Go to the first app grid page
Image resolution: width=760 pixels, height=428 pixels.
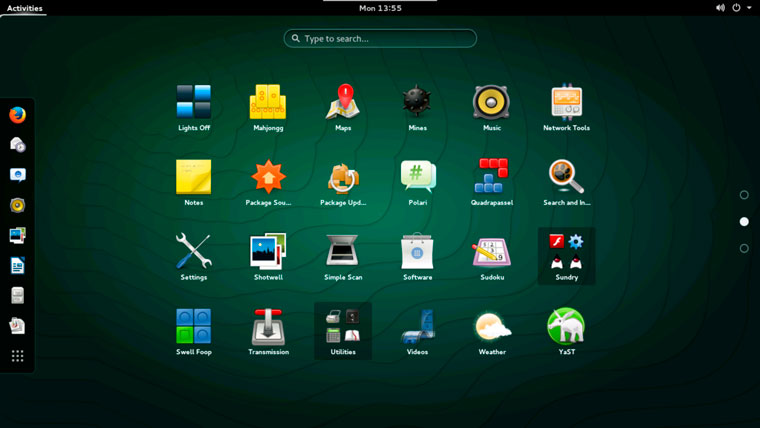744,195
